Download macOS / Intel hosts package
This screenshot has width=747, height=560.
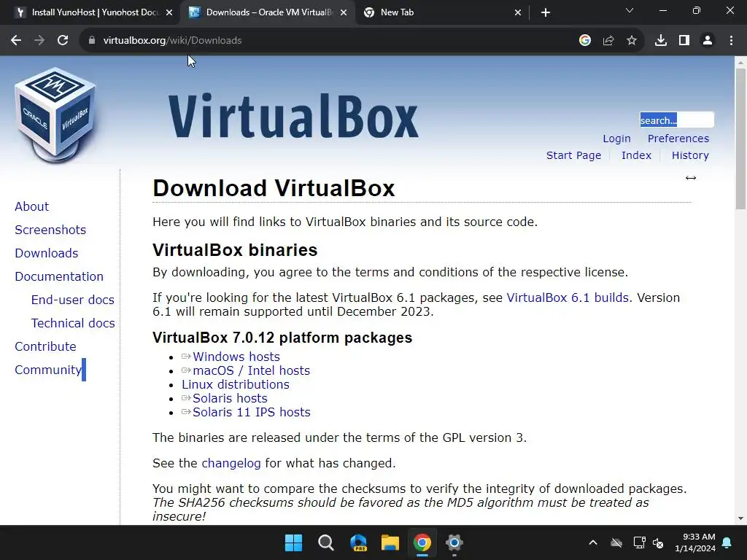click(251, 370)
